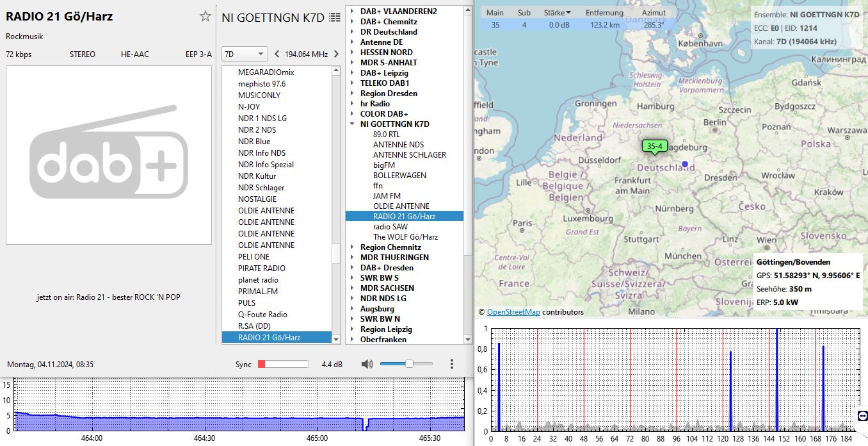The width and height of the screenshot is (868, 446).
Task: Click the Entfernung column header
Action: 604,13
